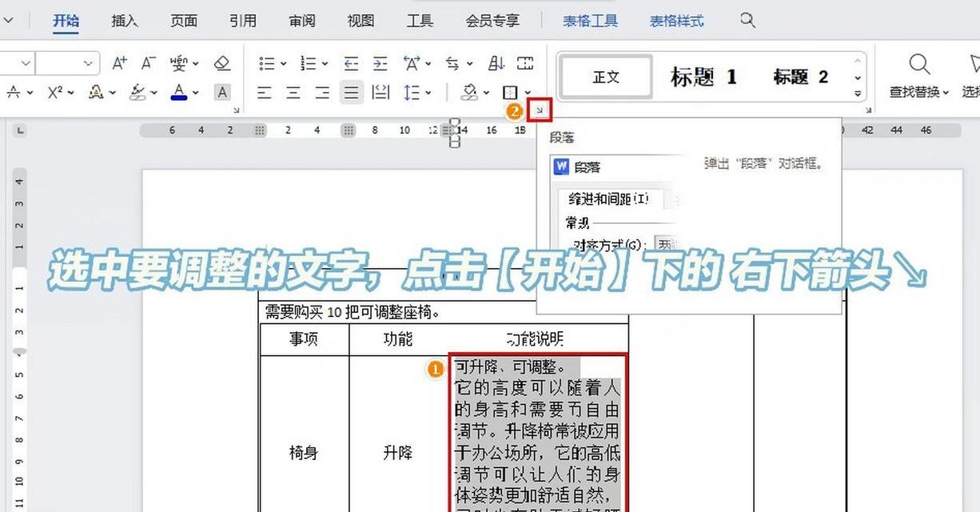Click the 事项 table header cell

point(304,339)
